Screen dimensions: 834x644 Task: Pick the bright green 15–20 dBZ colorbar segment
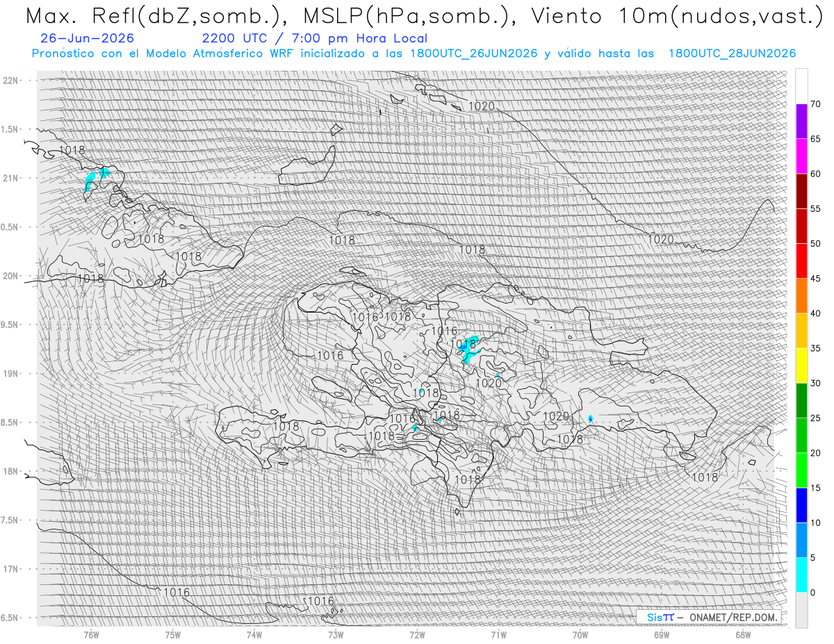point(801,470)
